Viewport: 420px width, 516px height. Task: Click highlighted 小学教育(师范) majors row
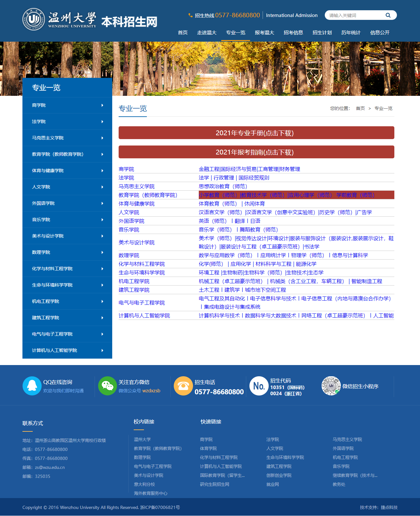tap(297, 195)
